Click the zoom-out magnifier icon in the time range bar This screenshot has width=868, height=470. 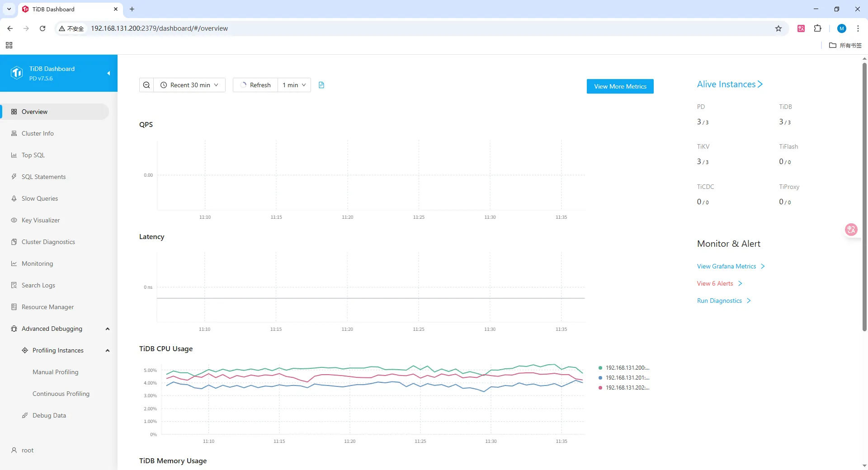146,85
